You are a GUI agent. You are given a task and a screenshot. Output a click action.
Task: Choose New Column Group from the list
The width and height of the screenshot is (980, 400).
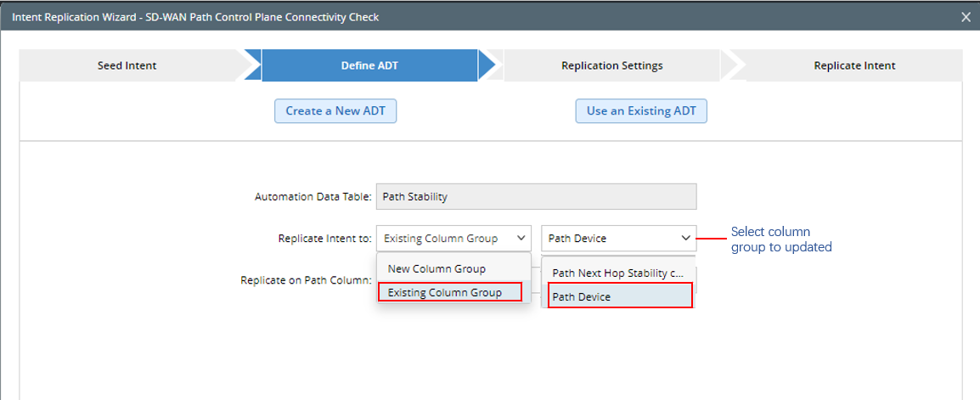point(436,268)
